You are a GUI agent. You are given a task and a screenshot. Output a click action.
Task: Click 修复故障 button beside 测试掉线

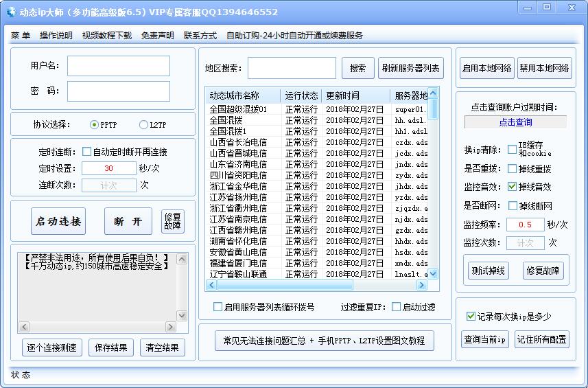543,271
